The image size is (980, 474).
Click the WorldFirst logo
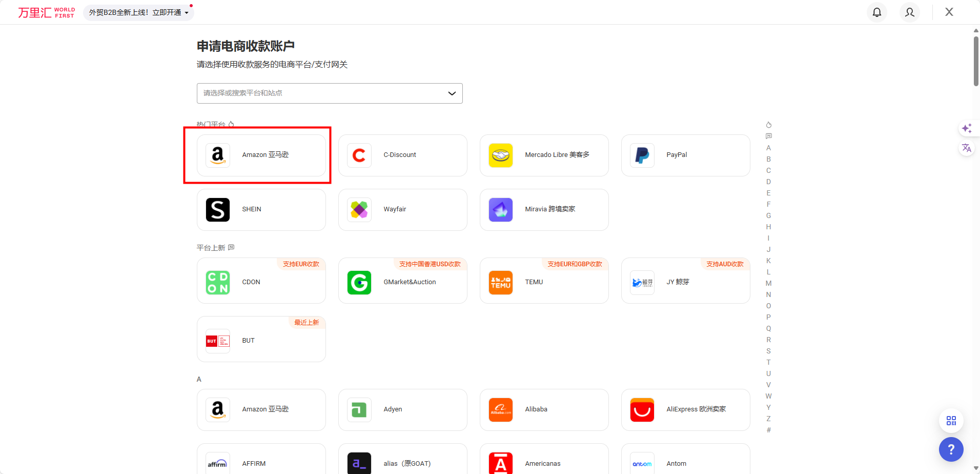click(x=47, y=12)
